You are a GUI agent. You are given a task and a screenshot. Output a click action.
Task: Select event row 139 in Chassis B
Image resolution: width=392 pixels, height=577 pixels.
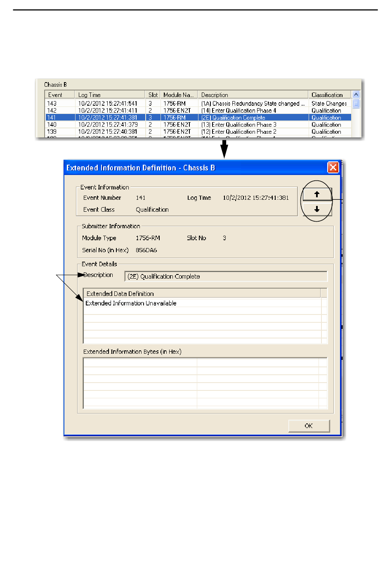coord(198,132)
